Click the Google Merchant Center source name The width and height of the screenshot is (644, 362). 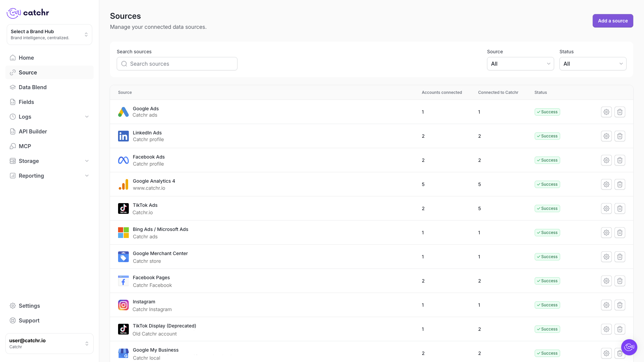160,253
